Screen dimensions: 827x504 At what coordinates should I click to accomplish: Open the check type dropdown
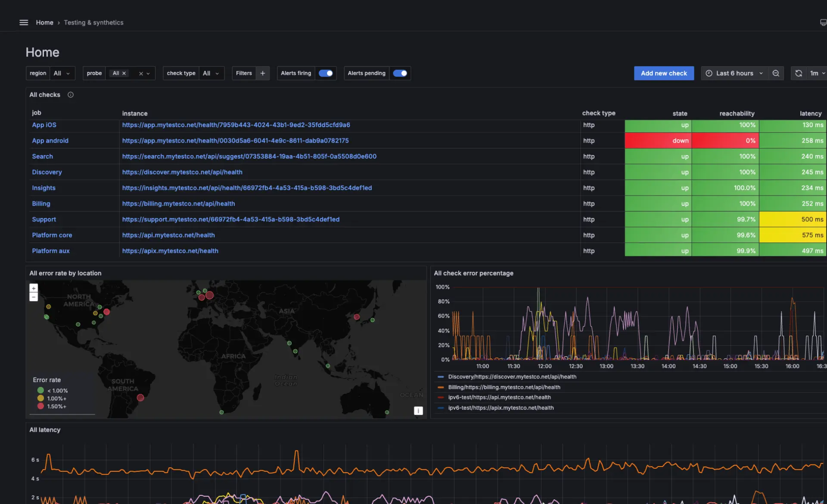coord(211,73)
